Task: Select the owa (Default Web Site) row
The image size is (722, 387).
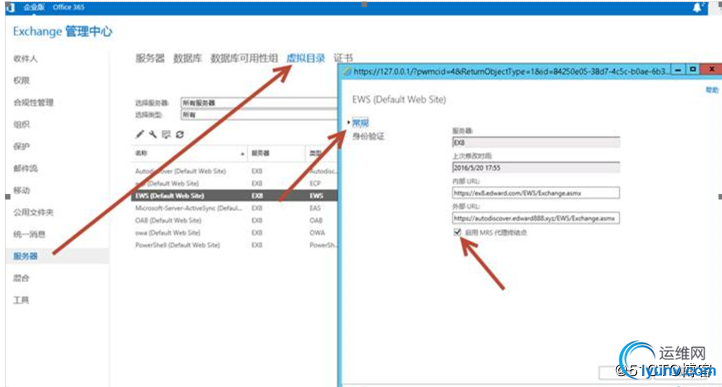Action: tap(234, 233)
